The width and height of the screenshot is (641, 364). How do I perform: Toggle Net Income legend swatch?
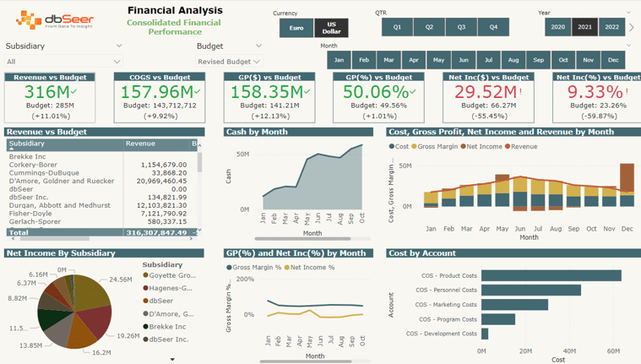coord(463,146)
